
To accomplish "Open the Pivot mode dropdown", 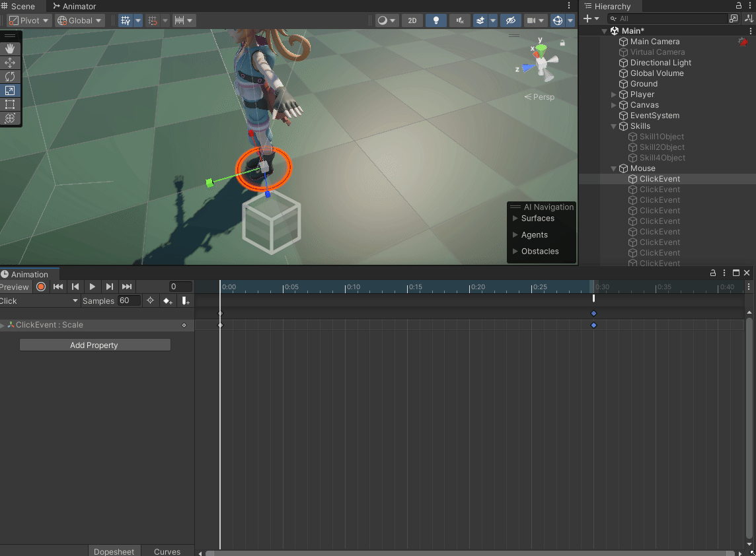I will (x=29, y=20).
